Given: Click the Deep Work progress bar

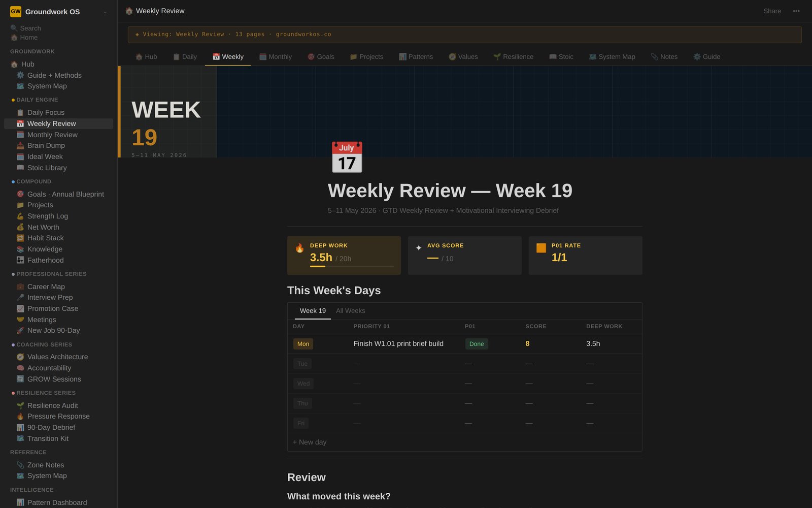Looking at the screenshot, I should [352, 266].
